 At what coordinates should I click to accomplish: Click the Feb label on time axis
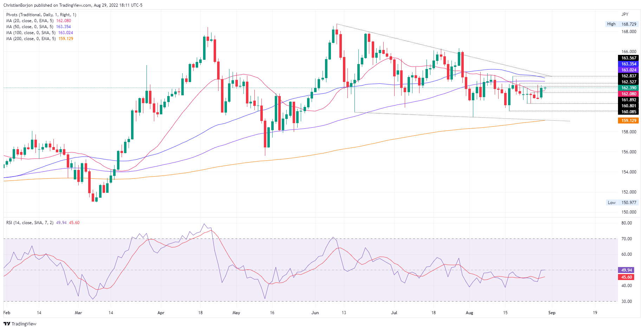point(7,313)
